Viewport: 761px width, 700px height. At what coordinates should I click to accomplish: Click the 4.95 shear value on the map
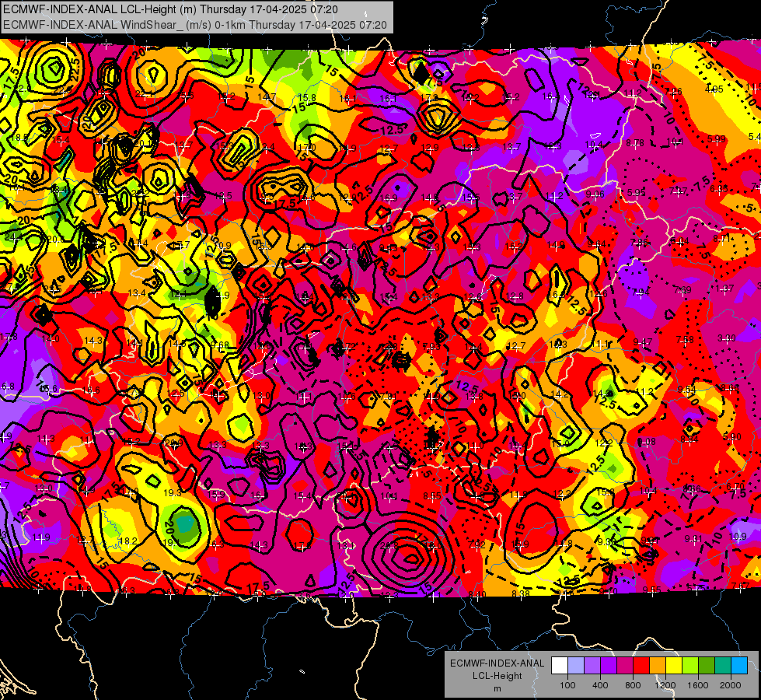pyautogui.click(x=714, y=89)
